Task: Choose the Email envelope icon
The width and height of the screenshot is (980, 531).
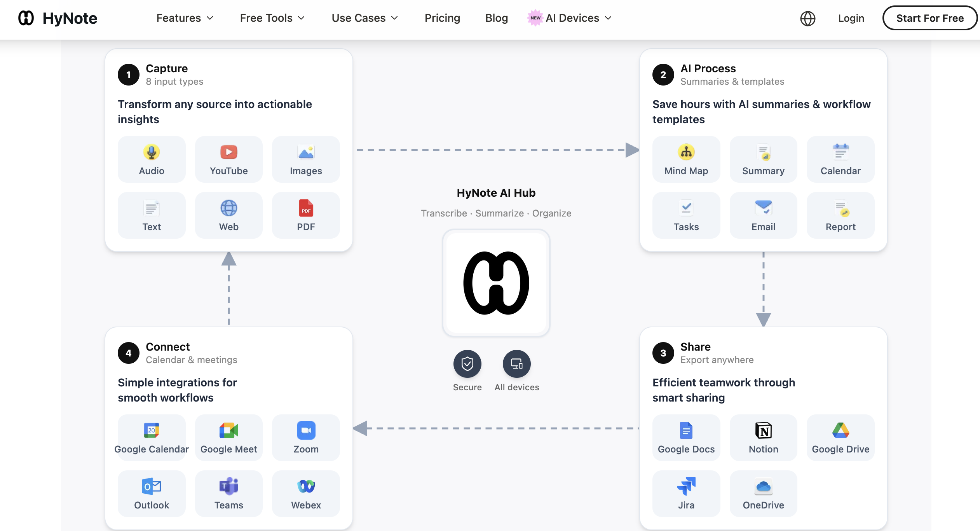Action: coord(763,208)
